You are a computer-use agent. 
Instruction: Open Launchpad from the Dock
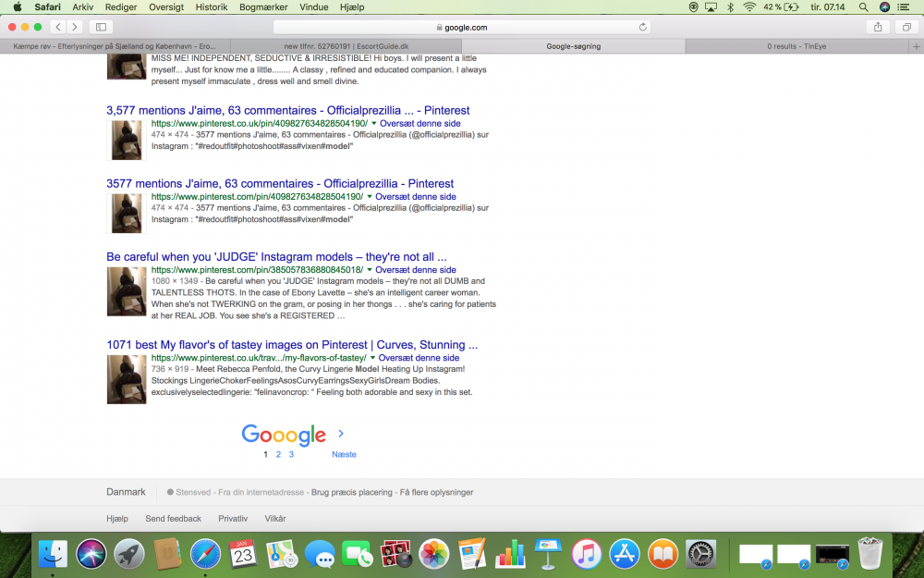click(x=129, y=554)
